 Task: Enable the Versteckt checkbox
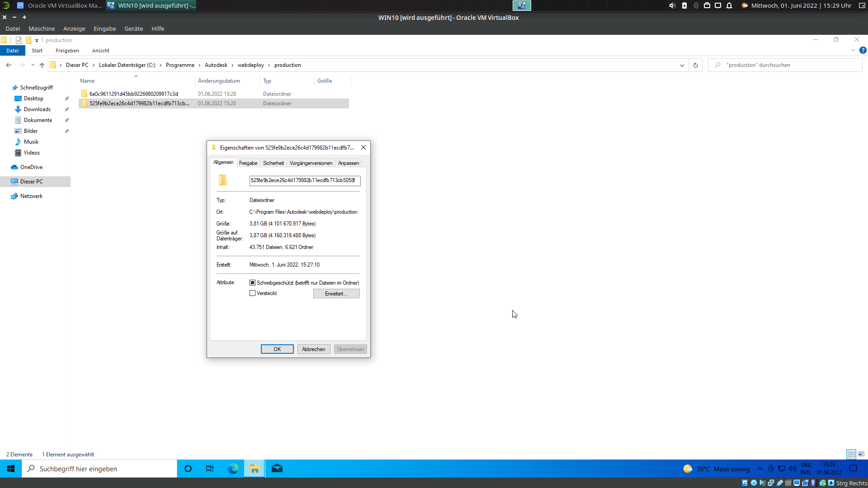[253, 293]
